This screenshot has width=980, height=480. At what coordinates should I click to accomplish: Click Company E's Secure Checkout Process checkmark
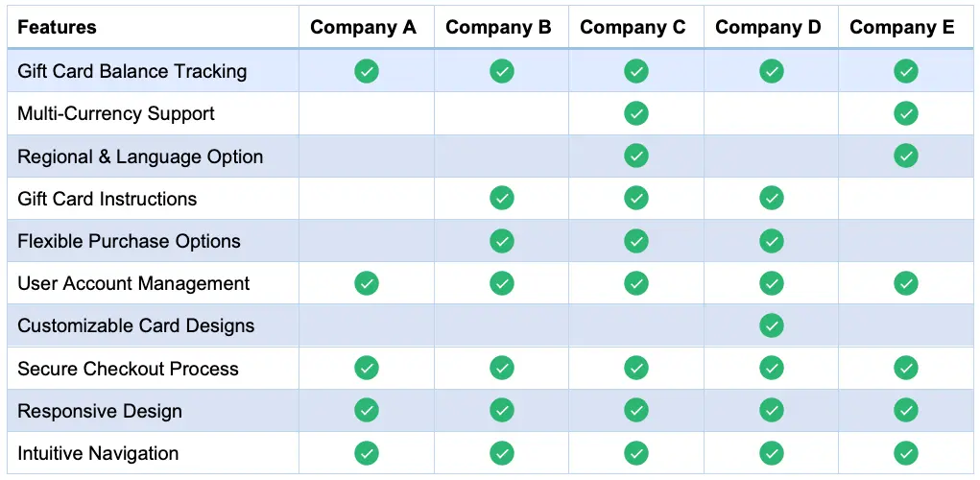point(905,368)
